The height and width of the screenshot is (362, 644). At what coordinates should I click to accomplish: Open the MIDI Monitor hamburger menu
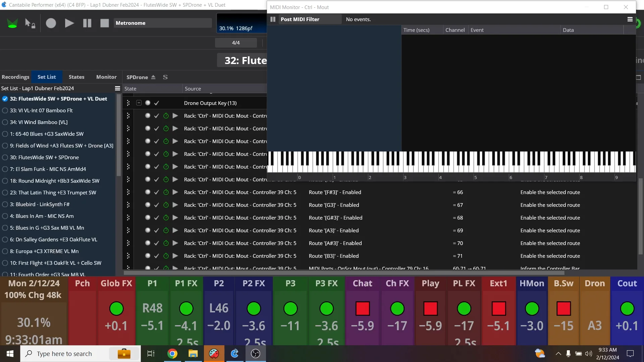[x=630, y=19]
